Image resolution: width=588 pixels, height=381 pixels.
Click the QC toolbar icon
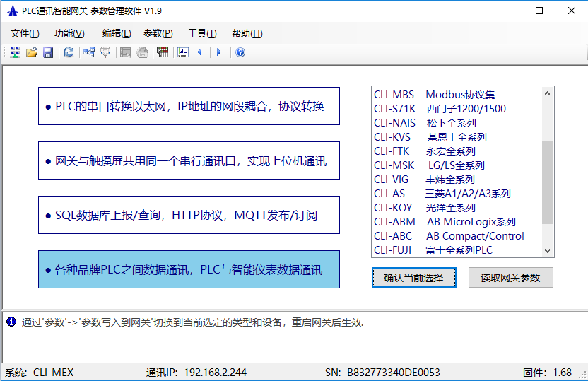[x=183, y=52]
